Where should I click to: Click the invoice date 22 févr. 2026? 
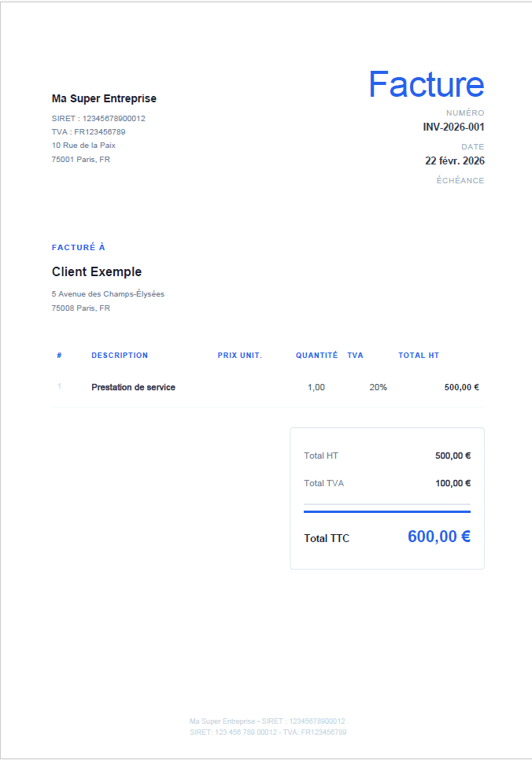tap(455, 160)
